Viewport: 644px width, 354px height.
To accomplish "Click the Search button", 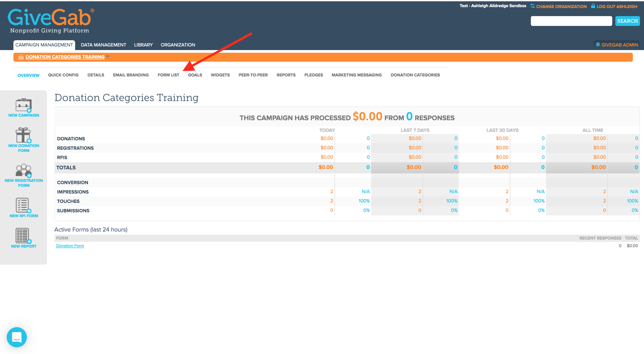I will [627, 21].
